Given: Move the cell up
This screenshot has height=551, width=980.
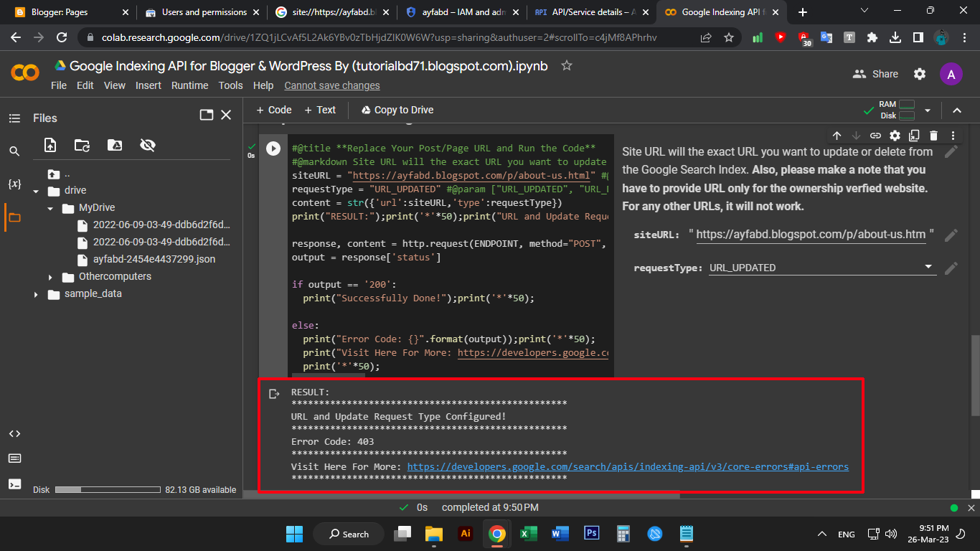Looking at the screenshot, I should [x=837, y=136].
